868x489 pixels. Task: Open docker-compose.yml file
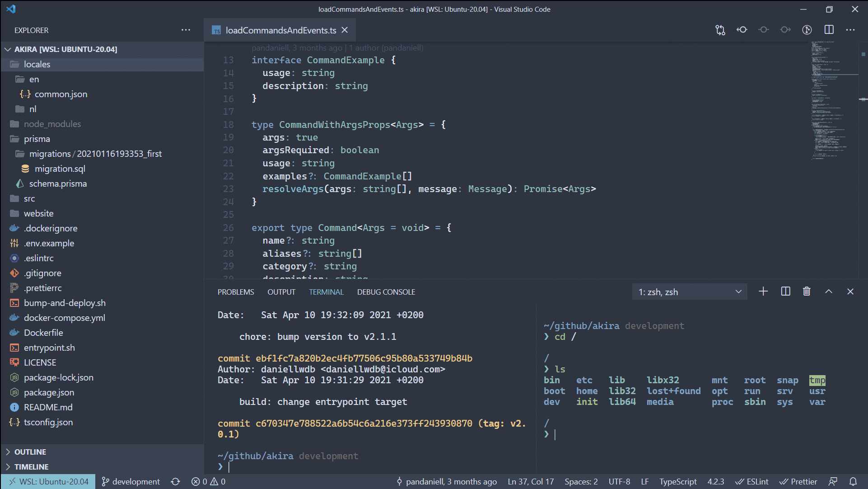pyautogui.click(x=102, y=318)
